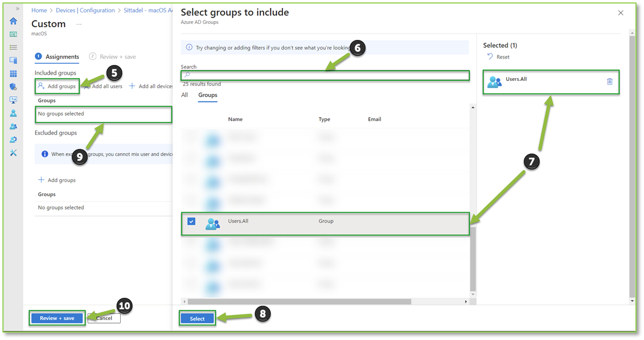
Task: Select the checkbox beside the second group
Action: click(x=191, y=158)
